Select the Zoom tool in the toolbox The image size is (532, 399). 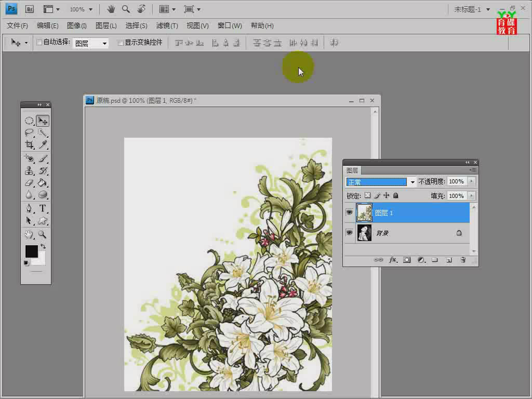click(43, 234)
